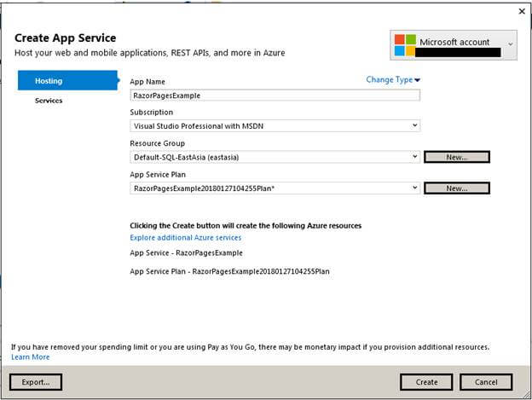Open the Resource Group dropdown list

pos(414,157)
